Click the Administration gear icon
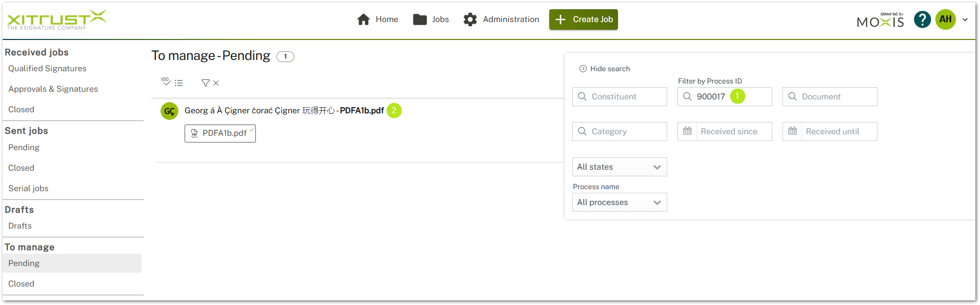Image resolution: width=980 pixels, height=305 pixels. point(470,19)
